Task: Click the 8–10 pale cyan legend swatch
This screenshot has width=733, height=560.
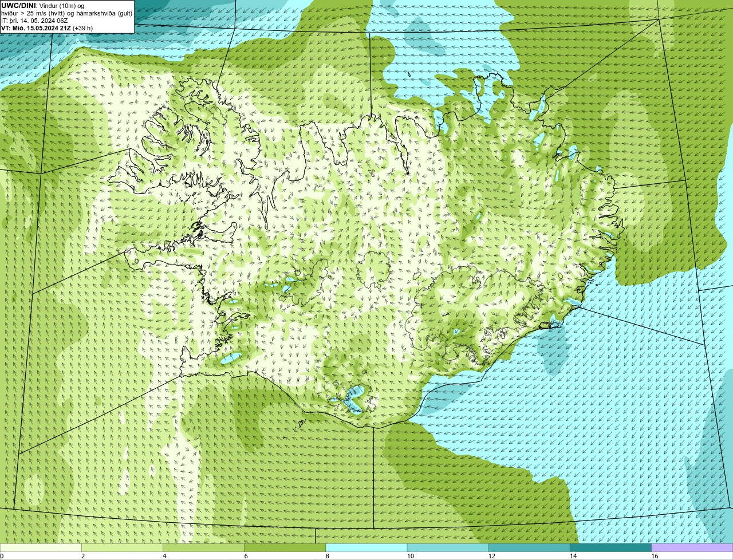Action: click(x=366, y=547)
